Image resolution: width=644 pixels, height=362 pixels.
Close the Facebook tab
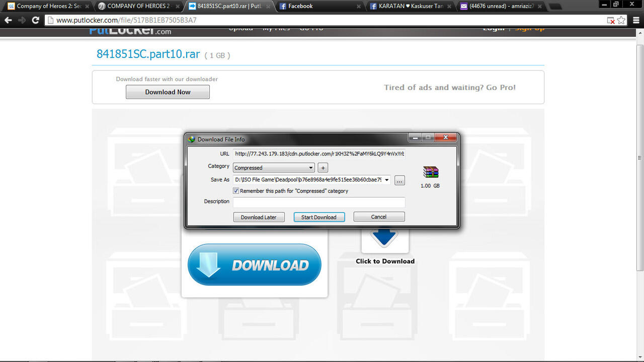pyautogui.click(x=358, y=7)
